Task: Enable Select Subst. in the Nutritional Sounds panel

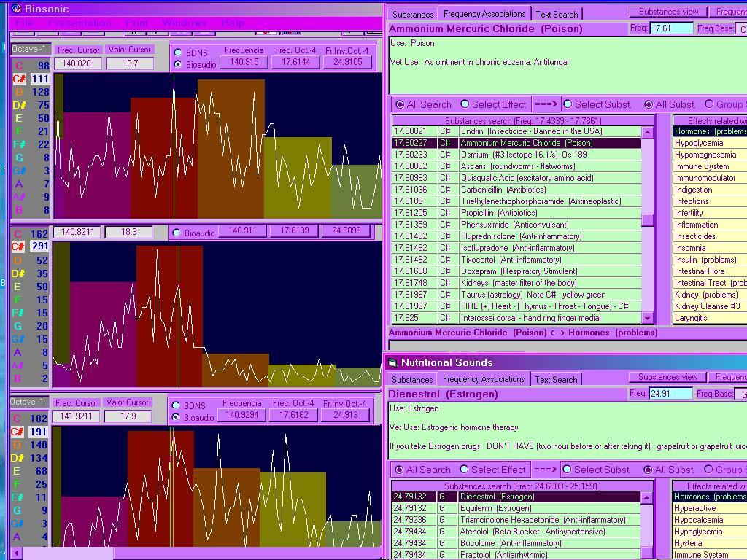Action: pyautogui.click(x=567, y=470)
